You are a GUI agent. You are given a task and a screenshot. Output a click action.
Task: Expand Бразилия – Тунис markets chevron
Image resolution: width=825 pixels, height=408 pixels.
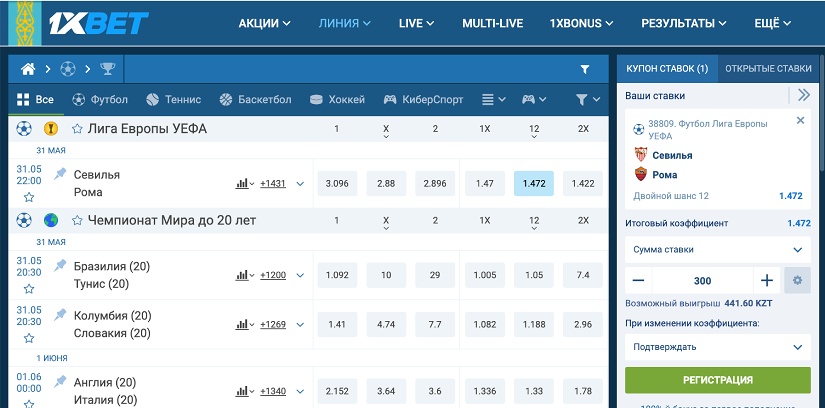click(300, 275)
